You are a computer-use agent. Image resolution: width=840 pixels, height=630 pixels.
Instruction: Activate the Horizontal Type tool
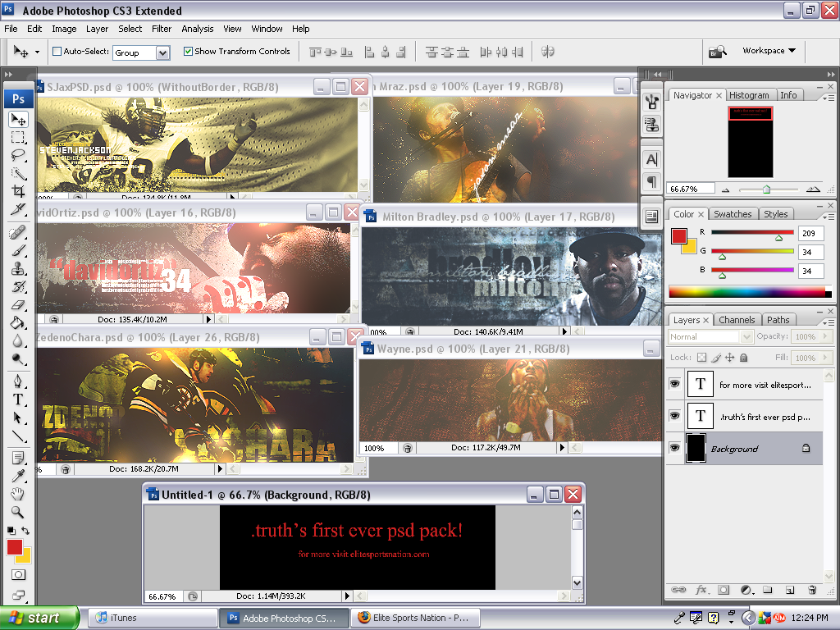click(18, 399)
